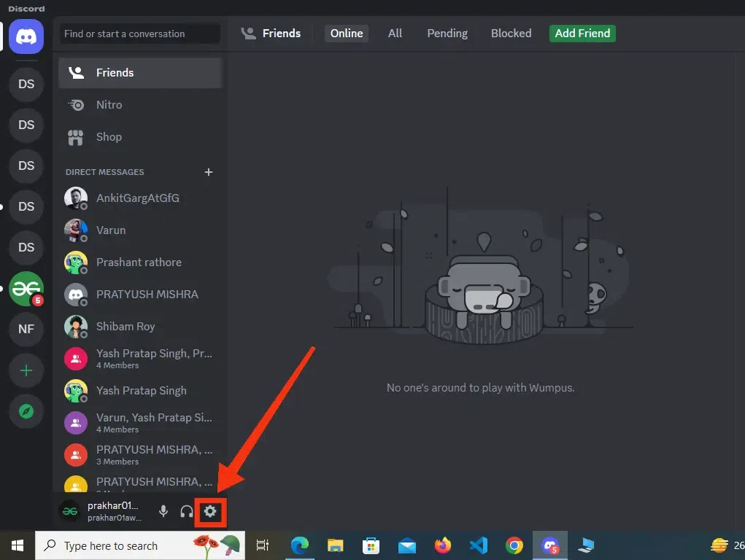Open User Settings gear icon
The height and width of the screenshot is (560, 745).
(210, 511)
